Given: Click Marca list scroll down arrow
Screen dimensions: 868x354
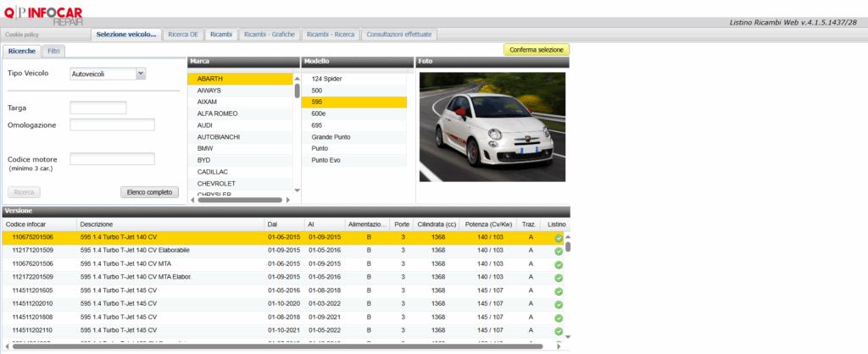Looking at the screenshot, I should 297,191.
